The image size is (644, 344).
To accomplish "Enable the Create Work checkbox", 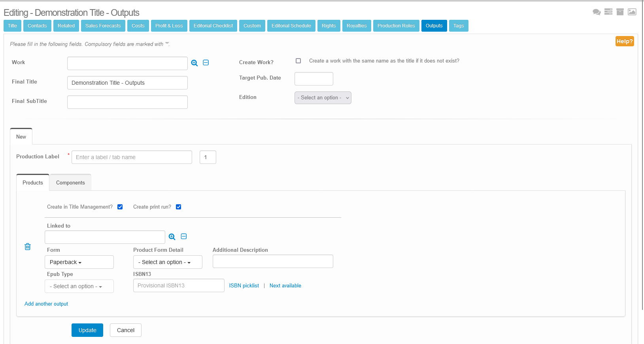I will pyautogui.click(x=298, y=61).
